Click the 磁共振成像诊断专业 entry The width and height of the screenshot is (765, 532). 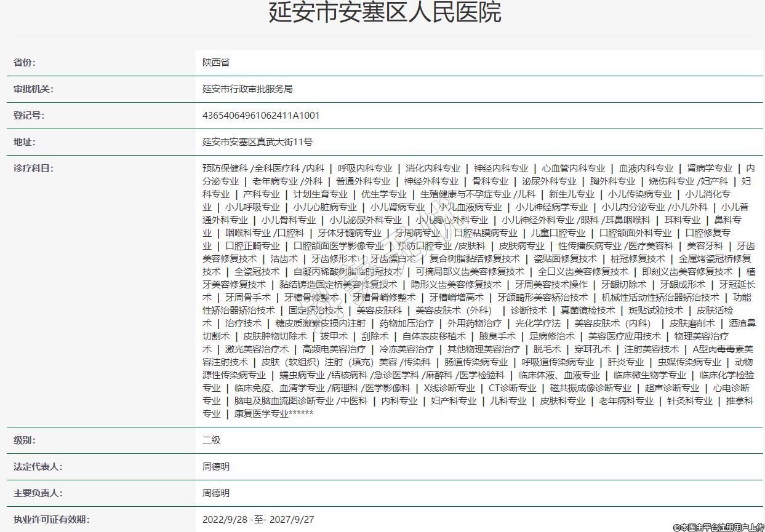tap(590, 388)
